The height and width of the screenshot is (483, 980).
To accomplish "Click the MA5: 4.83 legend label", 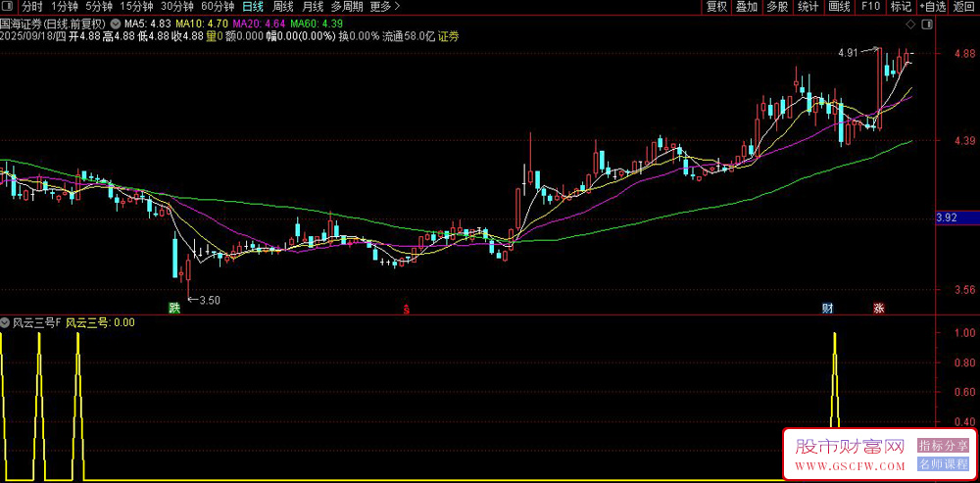I will (147, 24).
